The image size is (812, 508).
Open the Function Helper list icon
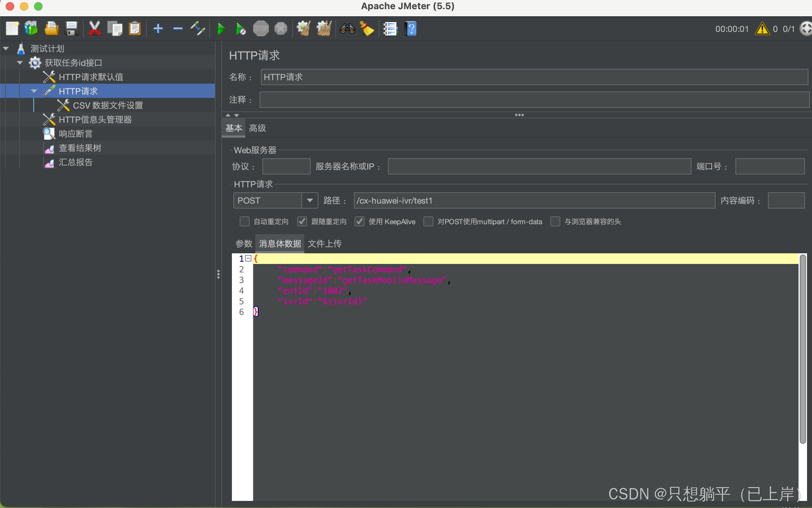coord(390,29)
